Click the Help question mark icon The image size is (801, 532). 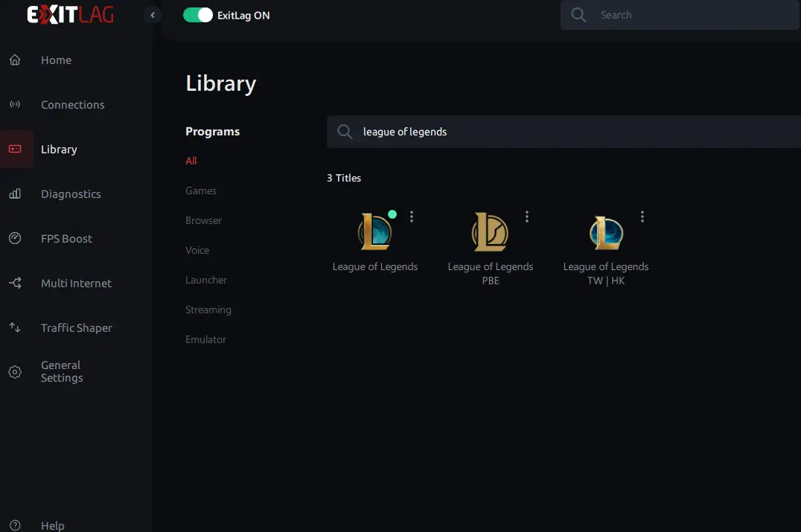point(15,525)
